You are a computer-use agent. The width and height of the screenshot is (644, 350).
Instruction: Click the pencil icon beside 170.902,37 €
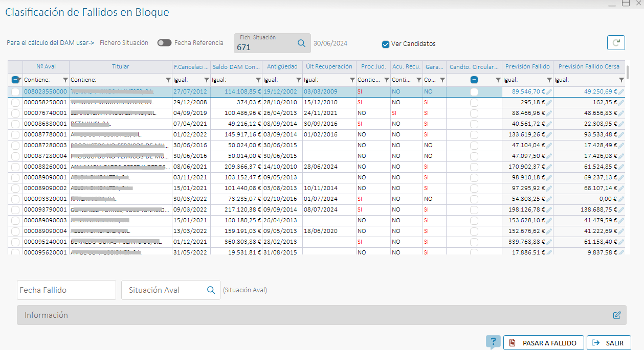[x=549, y=167]
